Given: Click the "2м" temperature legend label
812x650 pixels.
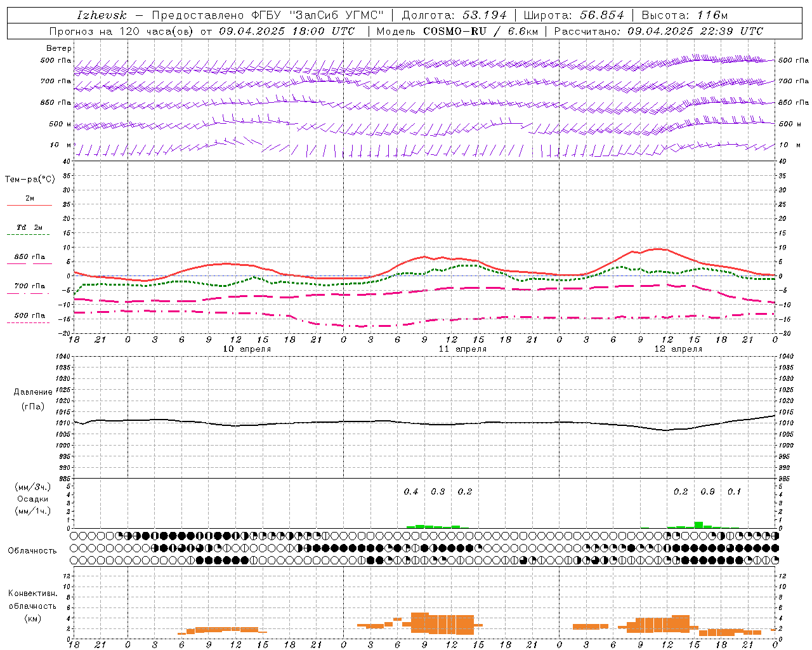Looking at the screenshot, I should tap(30, 199).
